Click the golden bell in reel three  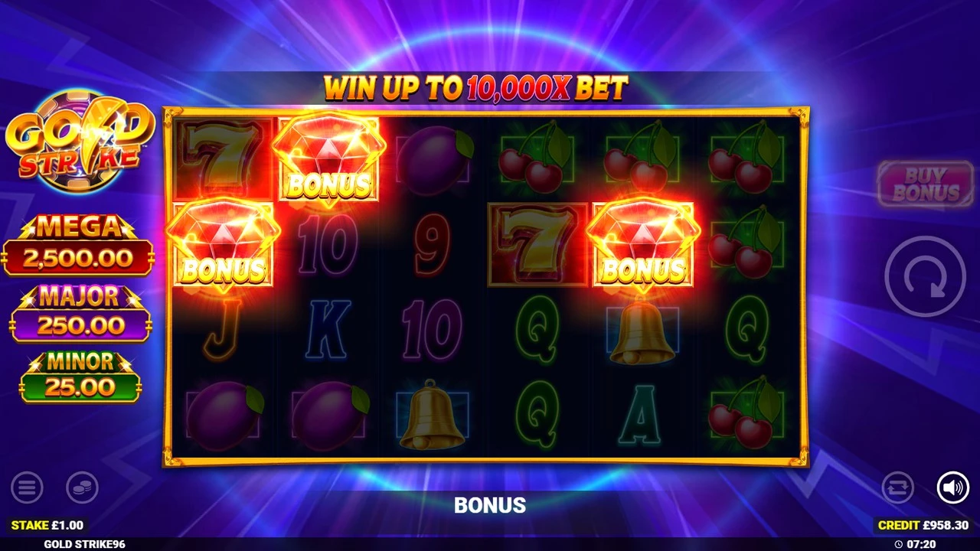tap(433, 414)
